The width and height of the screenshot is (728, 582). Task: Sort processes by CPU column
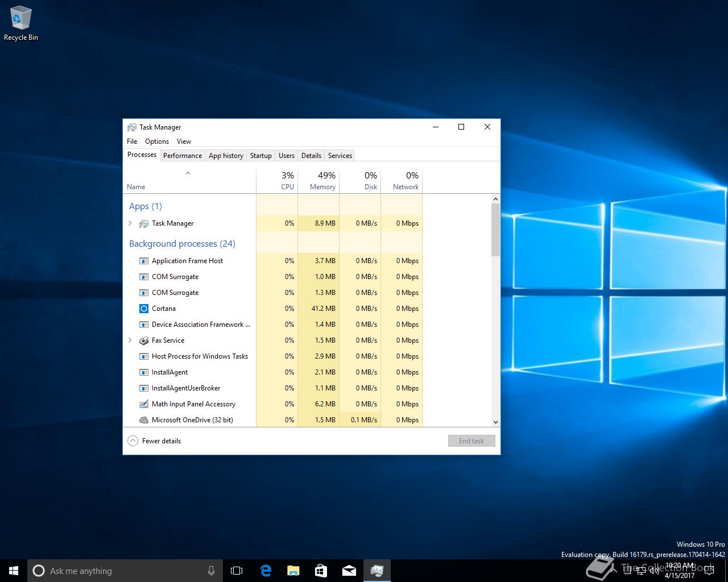point(277,181)
